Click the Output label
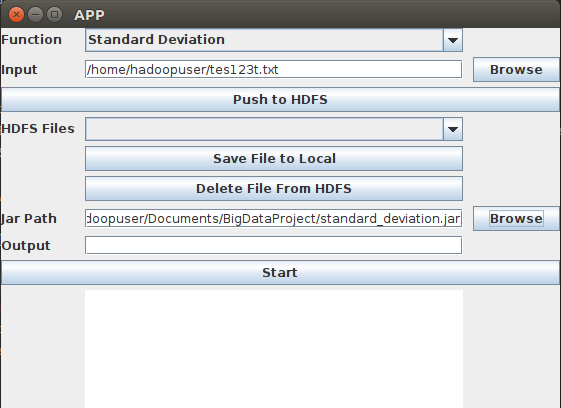The height and width of the screenshot is (408, 561). click(x=26, y=246)
